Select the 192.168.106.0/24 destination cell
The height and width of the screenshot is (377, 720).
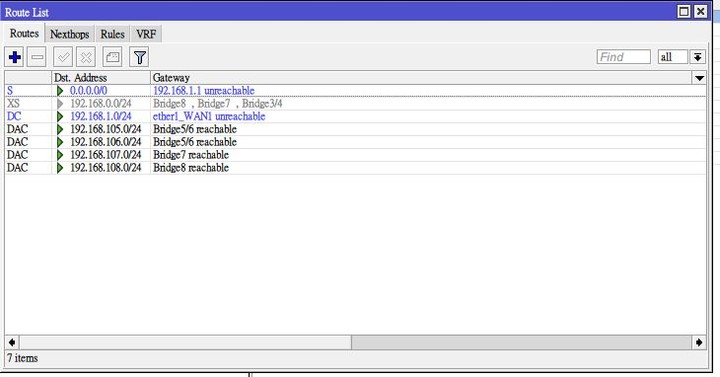tap(106, 142)
